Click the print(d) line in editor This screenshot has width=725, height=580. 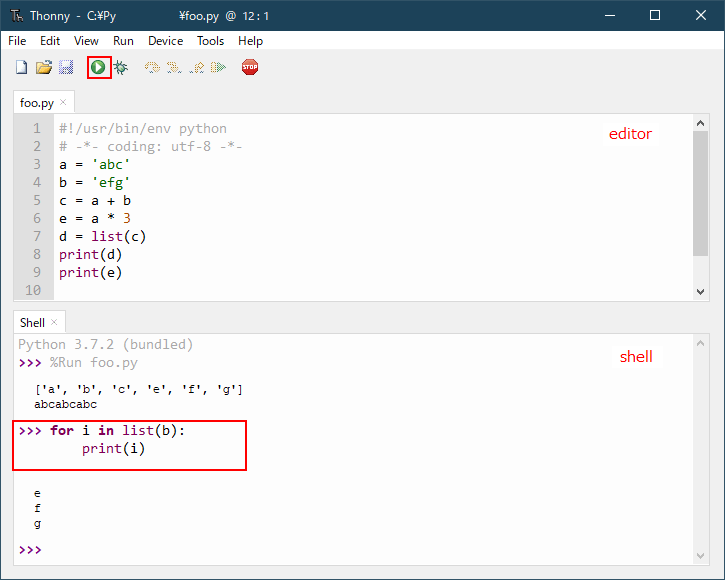(x=91, y=254)
